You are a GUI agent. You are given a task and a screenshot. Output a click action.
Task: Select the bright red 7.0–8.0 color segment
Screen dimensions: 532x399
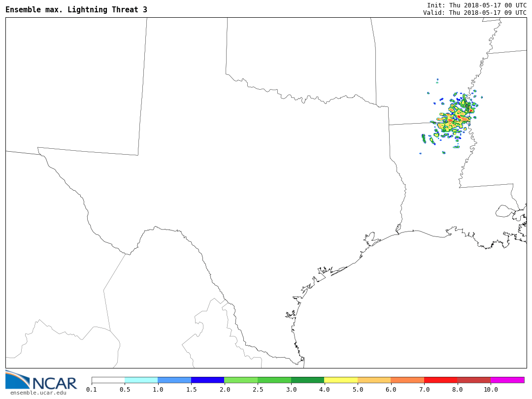[440, 380]
